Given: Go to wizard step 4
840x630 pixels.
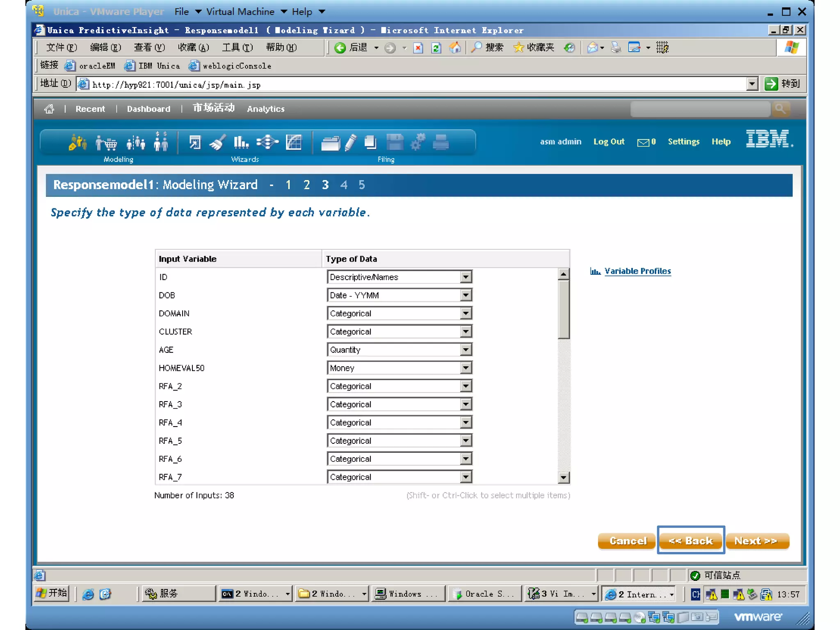Looking at the screenshot, I should click(343, 185).
